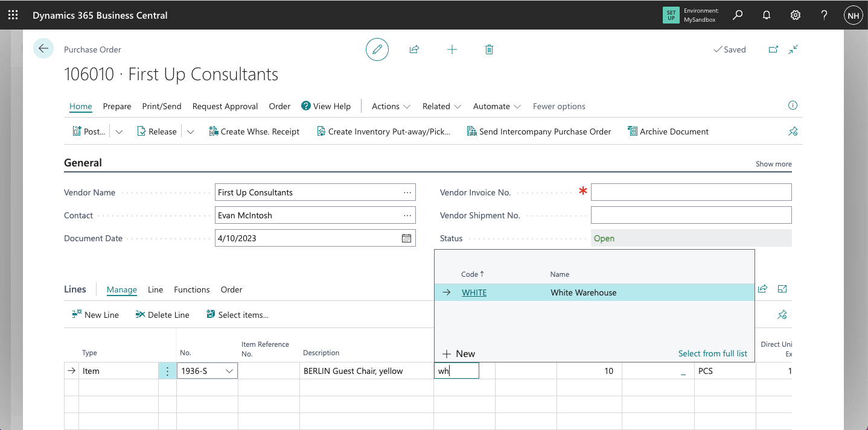Image resolution: width=868 pixels, height=430 pixels.
Task: Open the notifications bell
Action: coord(767,15)
